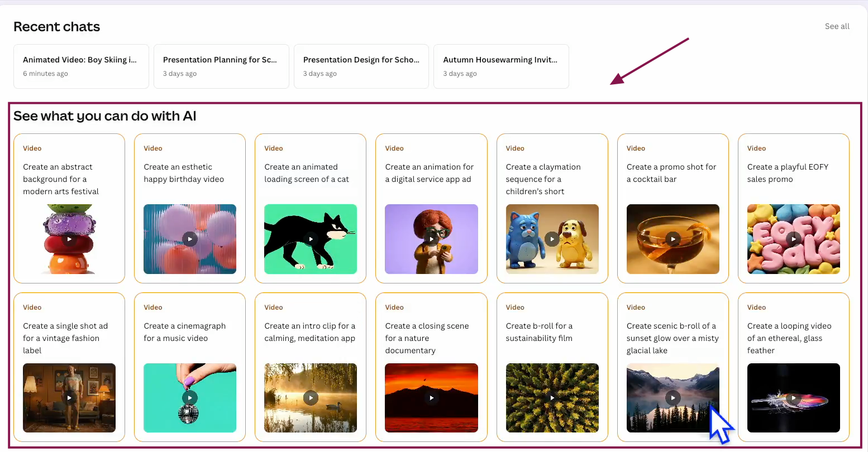Play the music video cinemagraph clip
868x452 pixels.
(190, 398)
